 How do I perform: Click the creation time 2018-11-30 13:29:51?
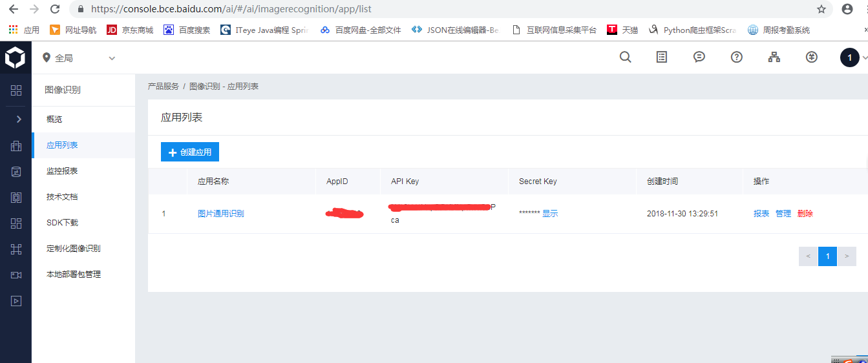(x=683, y=214)
